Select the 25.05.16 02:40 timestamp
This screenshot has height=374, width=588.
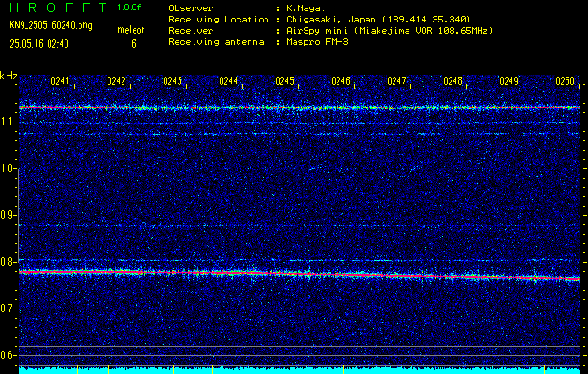pos(39,44)
